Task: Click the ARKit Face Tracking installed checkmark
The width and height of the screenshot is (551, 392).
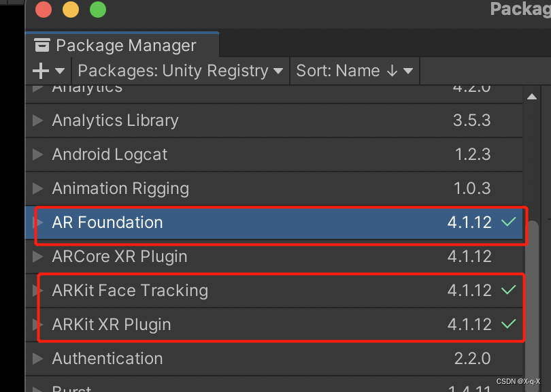Action: (x=508, y=289)
